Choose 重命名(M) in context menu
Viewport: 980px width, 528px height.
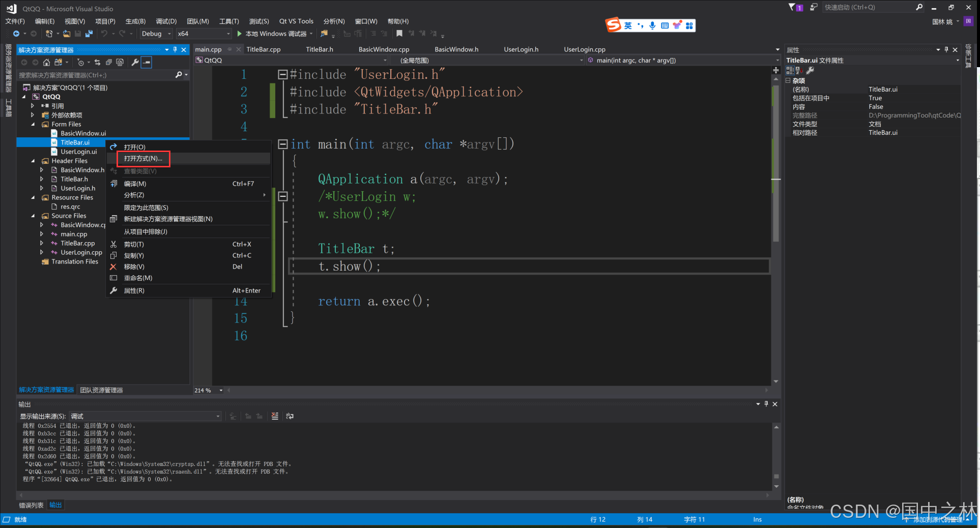[138, 278]
